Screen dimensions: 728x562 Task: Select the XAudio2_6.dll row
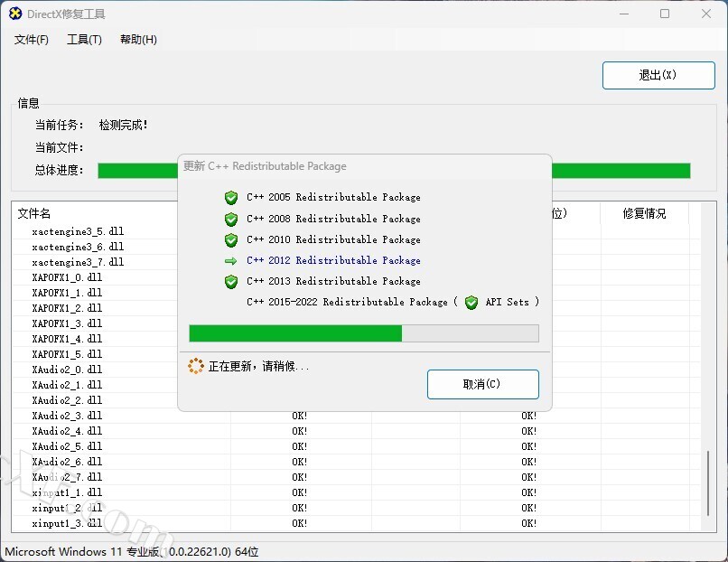point(356,462)
